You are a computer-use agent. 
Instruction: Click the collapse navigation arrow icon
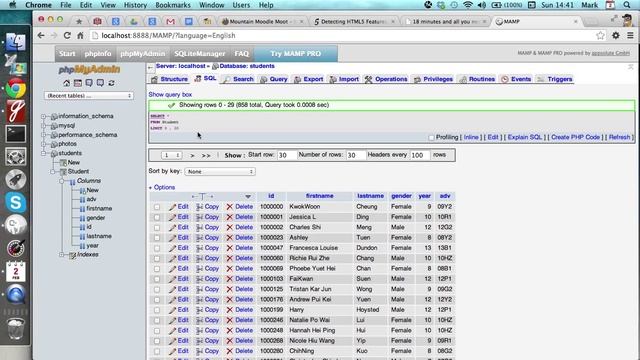(x=151, y=67)
